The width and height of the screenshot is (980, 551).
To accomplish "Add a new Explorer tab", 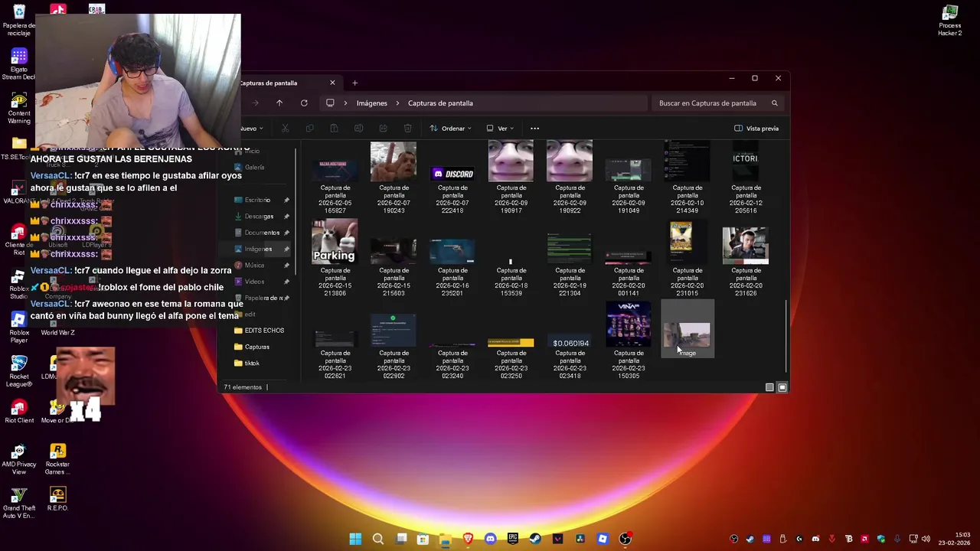I will pyautogui.click(x=354, y=83).
